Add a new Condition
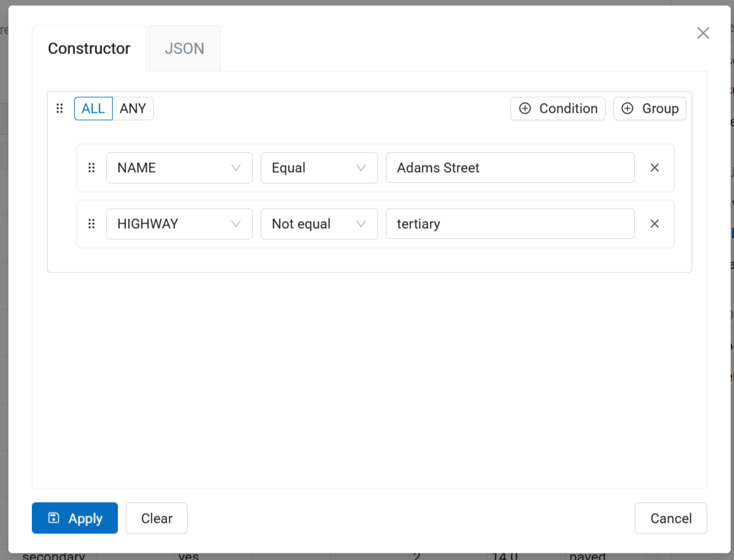 (557, 109)
